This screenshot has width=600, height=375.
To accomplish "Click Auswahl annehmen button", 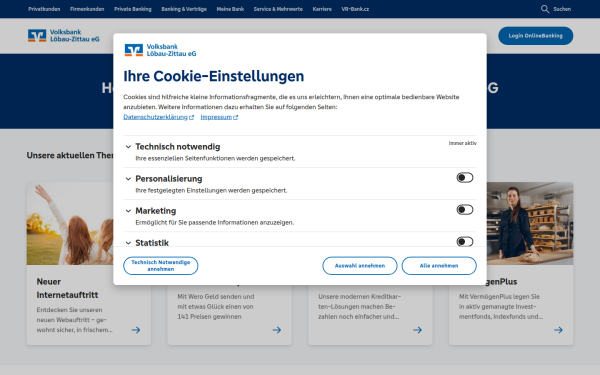I will (x=360, y=266).
